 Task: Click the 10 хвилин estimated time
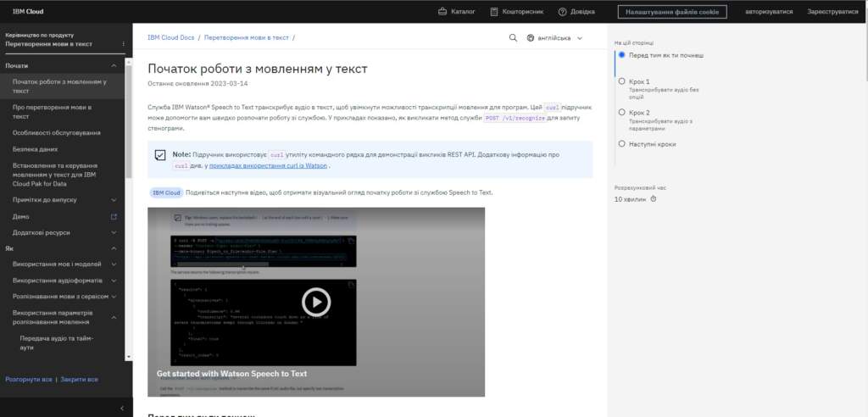tap(630, 199)
